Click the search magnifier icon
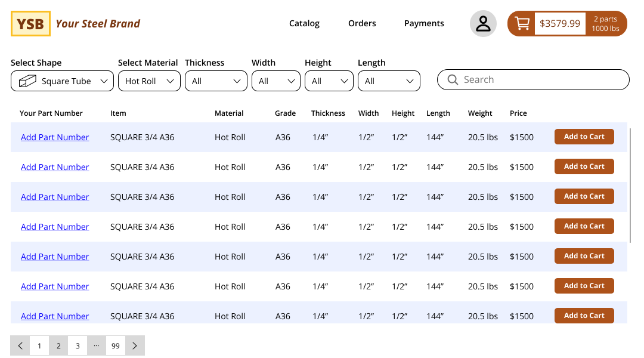 [x=453, y=80]
